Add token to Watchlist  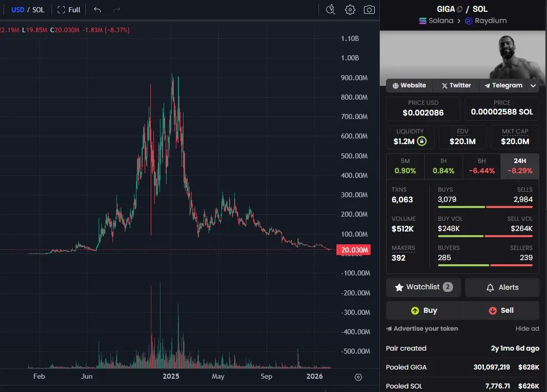423,287
